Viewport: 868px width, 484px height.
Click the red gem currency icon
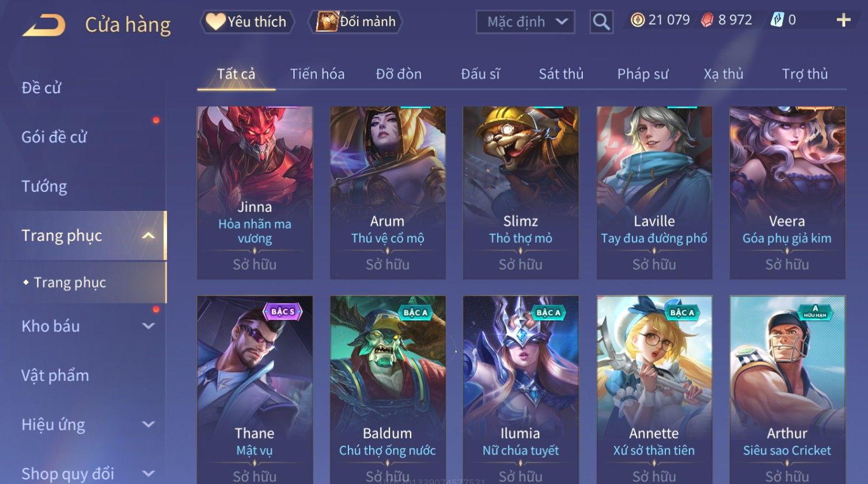pos(707,20)
